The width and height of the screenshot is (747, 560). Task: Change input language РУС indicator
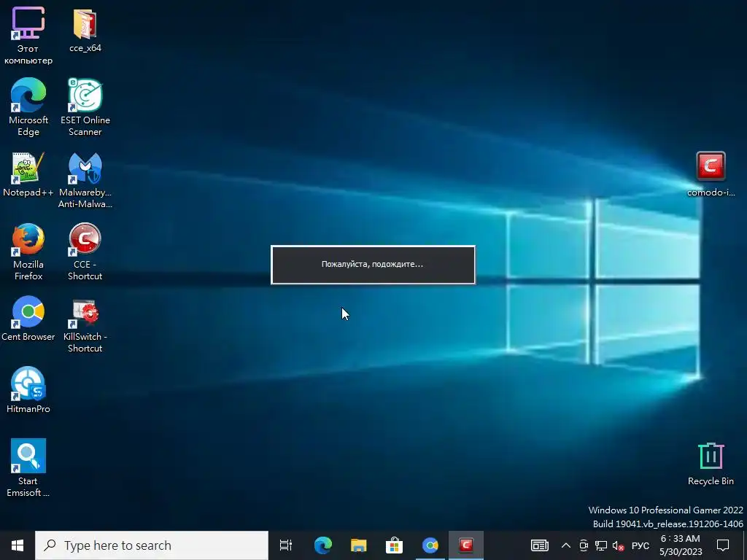pos(640,545)
